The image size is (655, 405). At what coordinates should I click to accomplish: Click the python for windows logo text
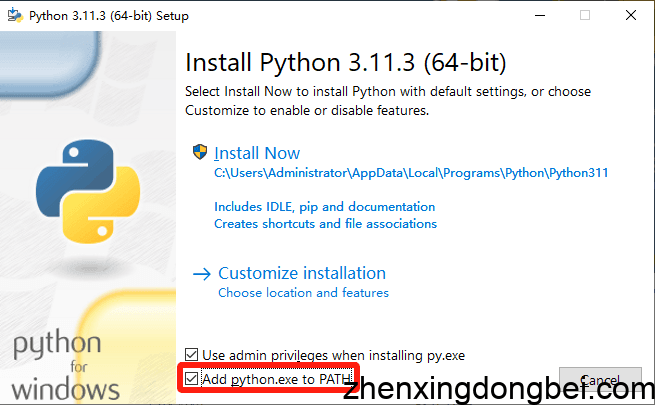tap(58, 365)
